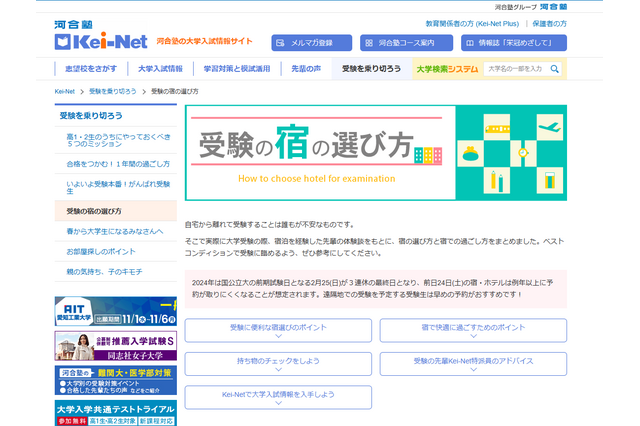This screenshot has width=640, height=426.
Task: Open お部屋探しのポイント sidebar link
Action: pyautogui.click(x=101, y=251)
